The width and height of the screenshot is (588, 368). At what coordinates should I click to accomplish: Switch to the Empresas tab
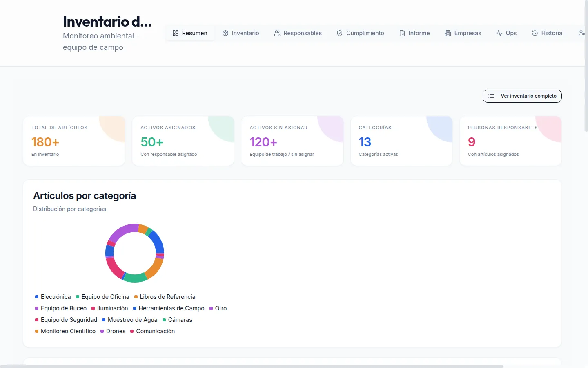(463, 33)
